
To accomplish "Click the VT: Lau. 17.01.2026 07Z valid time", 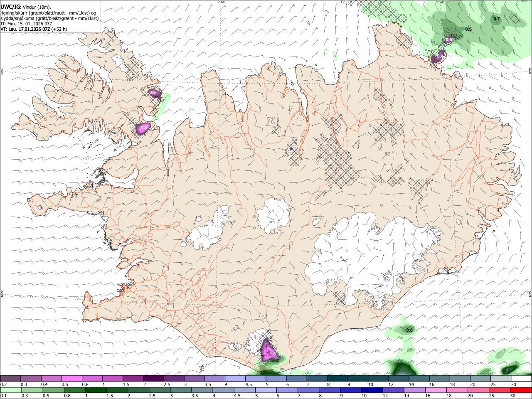I will 26,29.
